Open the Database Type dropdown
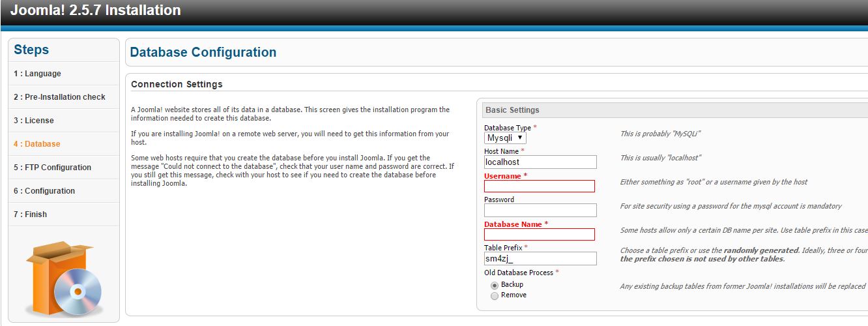This screenshot has width=868, height=326. [x=506, y=138]
